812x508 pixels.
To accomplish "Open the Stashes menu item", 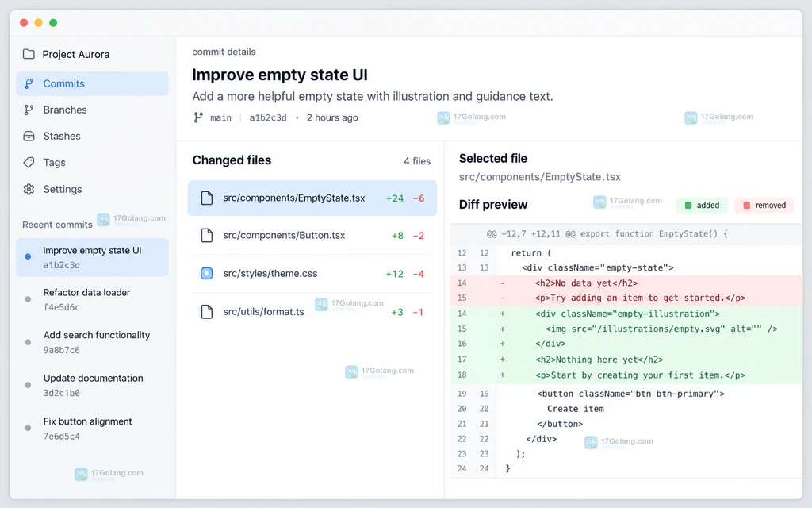I will coord(92,137).
